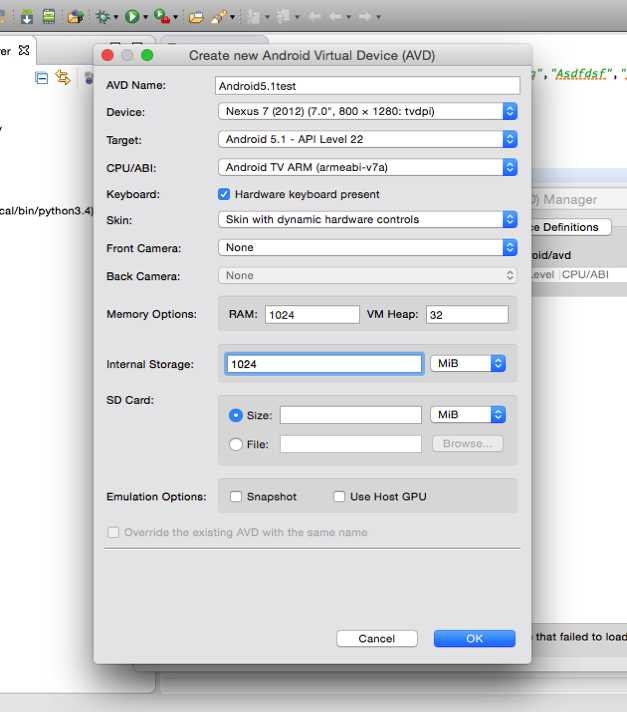Screen dimensions: 627x712
Task: Open the Target dropdown Android 5.1
Action: click(x=367, y=139)
